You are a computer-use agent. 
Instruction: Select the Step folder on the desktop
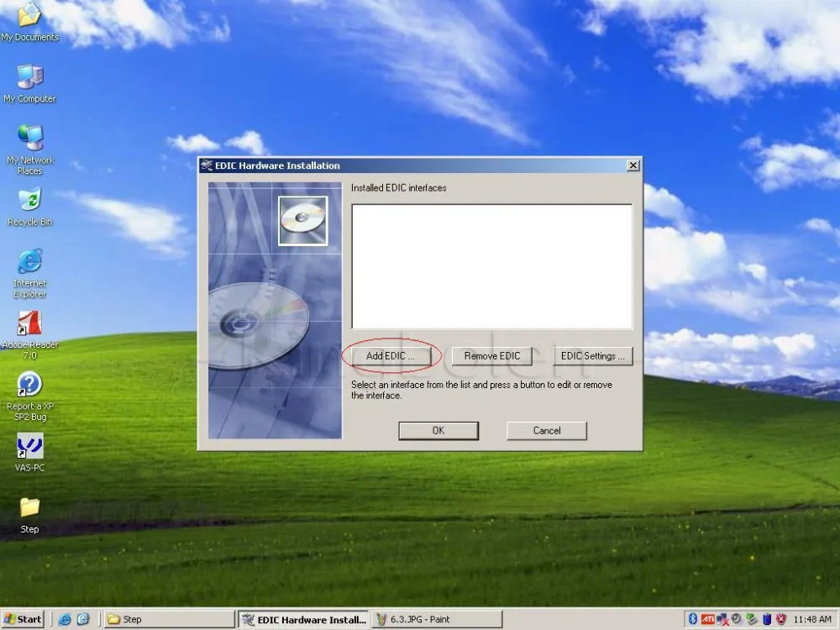click(29, 515)
